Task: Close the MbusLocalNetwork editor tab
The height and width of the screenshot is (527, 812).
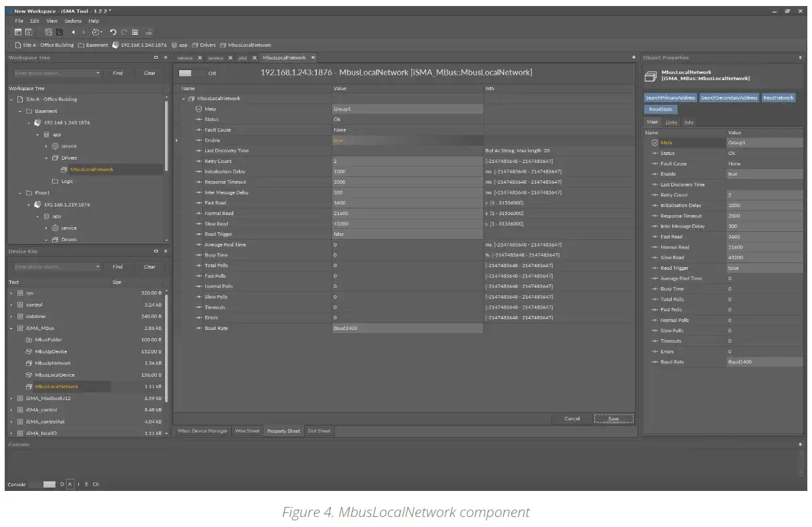Action: 313,57
